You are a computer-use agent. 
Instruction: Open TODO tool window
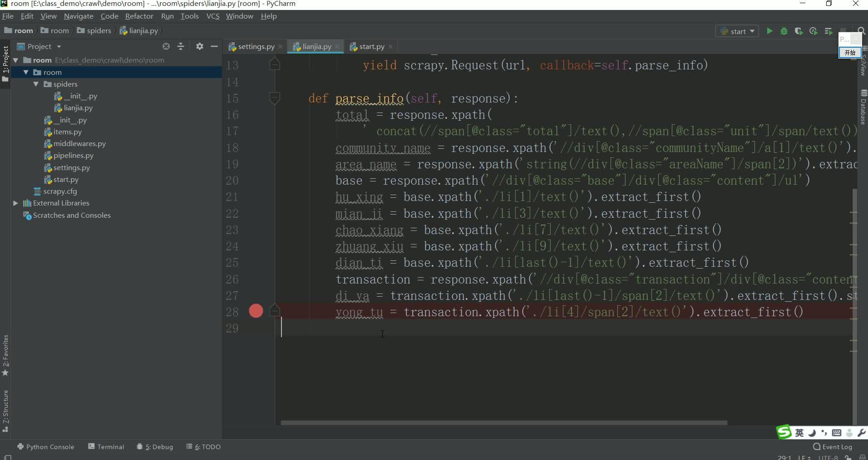click(203, 447)
